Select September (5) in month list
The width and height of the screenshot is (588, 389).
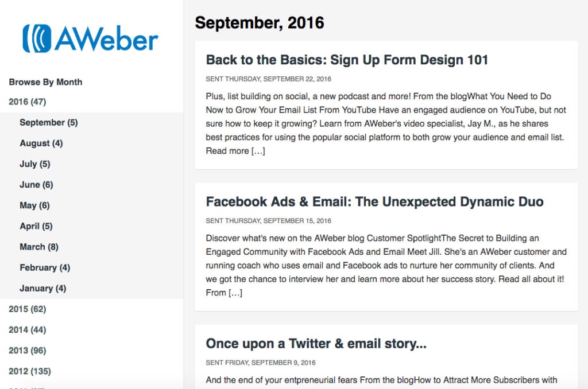coord(49,123)
